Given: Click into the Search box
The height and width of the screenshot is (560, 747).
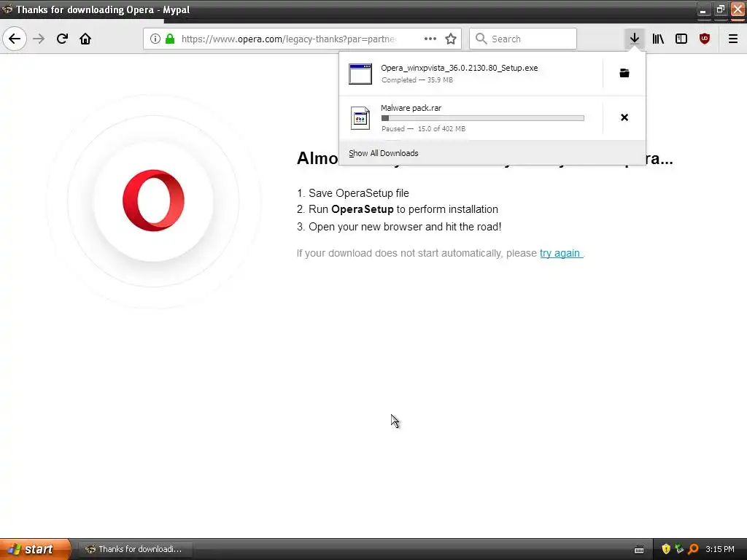Looking at the screenshot, I should (x=523, y=39).
